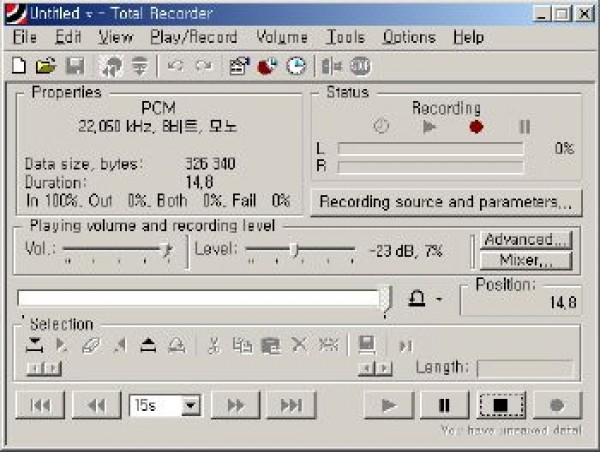Click the split file toolbar icon
This screenshot has height=452, width=600.
pyautogui.click(x=331, y=66)
